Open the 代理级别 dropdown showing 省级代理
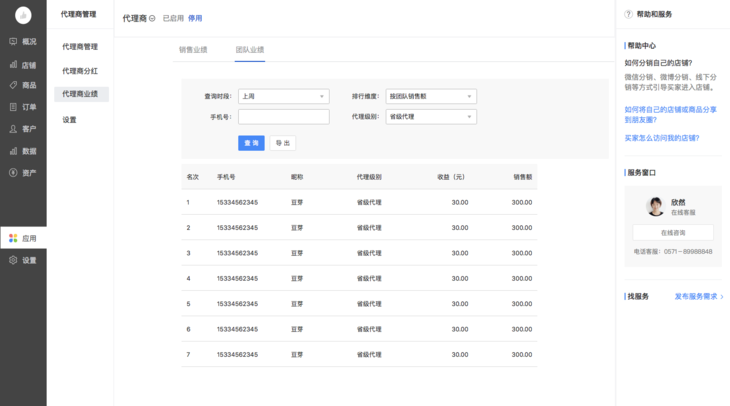Screen dimensions: 730x406 tap(430, 117)
